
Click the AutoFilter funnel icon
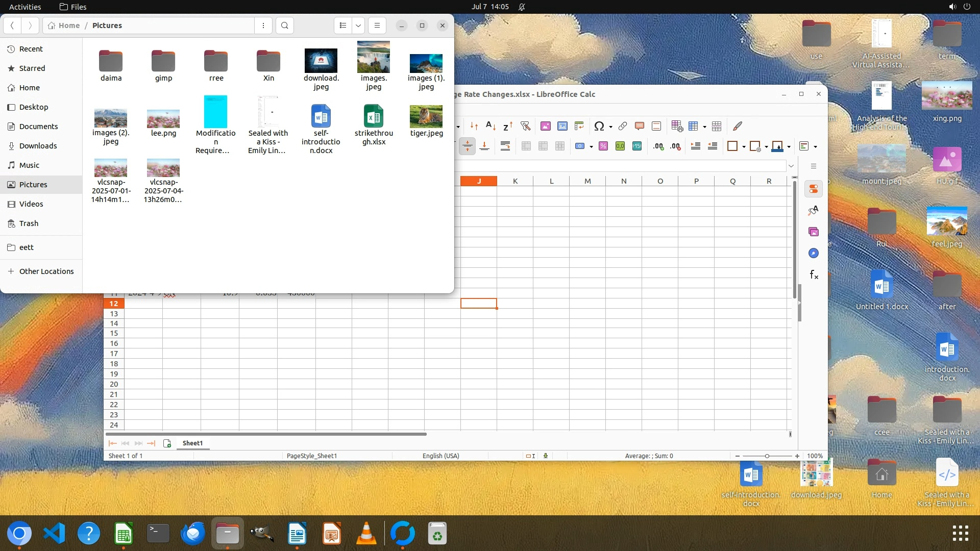[x=525, y=126]
